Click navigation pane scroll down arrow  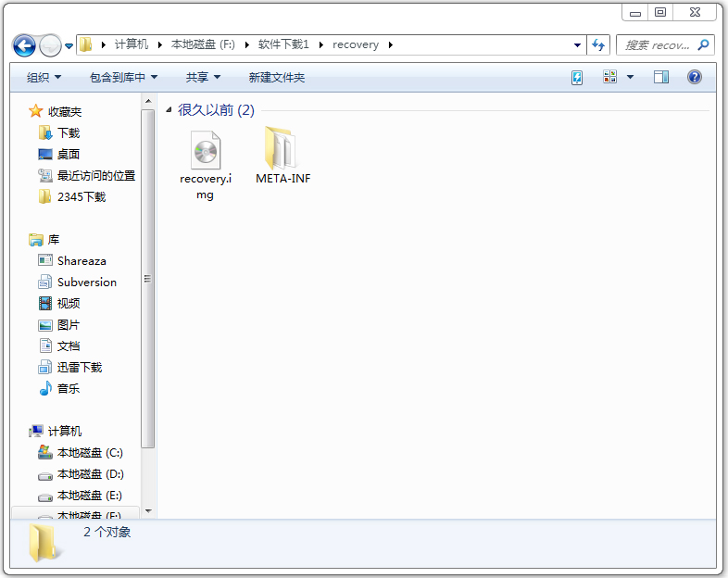pyautogui.click(x=148, y=511)
